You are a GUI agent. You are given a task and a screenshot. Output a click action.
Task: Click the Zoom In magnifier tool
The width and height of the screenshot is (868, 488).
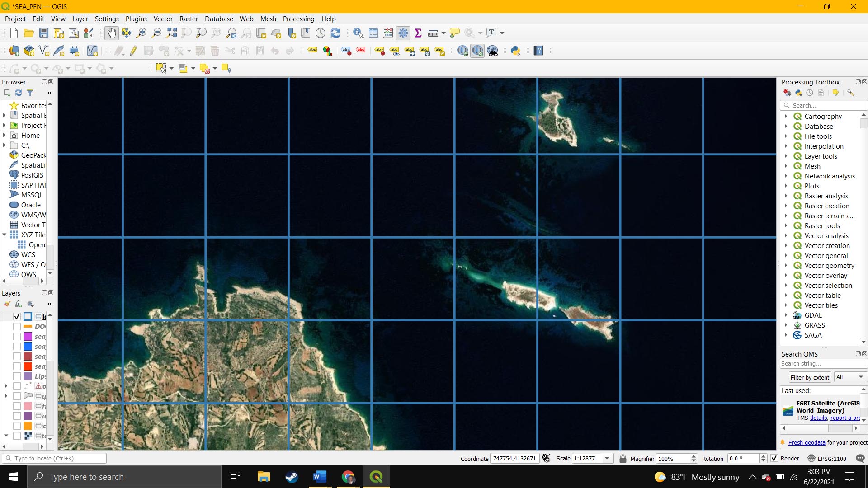[142, 33]
